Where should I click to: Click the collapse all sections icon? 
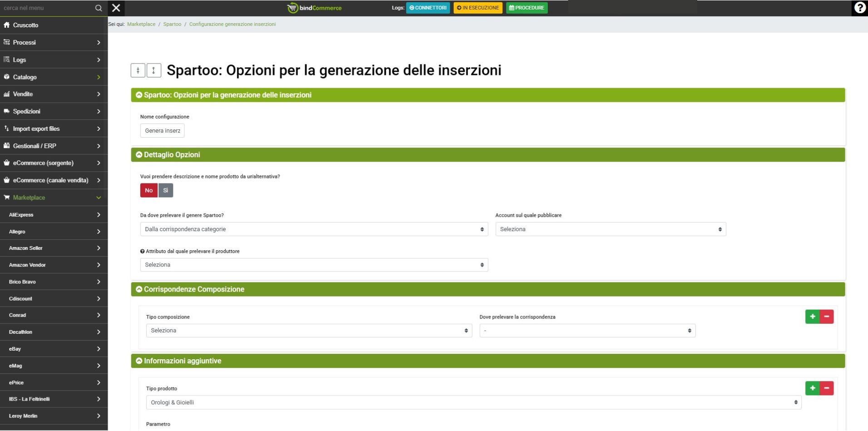pyautogui.click(x=138, y=70)
